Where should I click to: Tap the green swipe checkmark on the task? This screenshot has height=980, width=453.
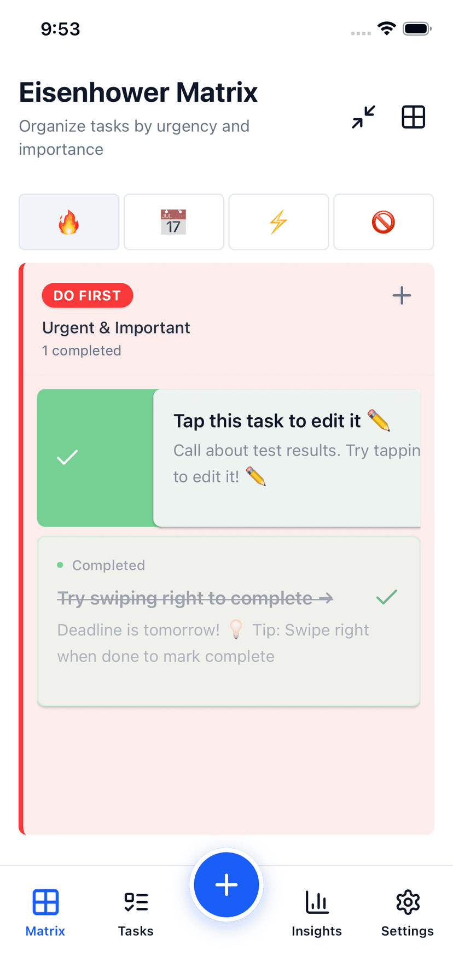coord(67,458)
